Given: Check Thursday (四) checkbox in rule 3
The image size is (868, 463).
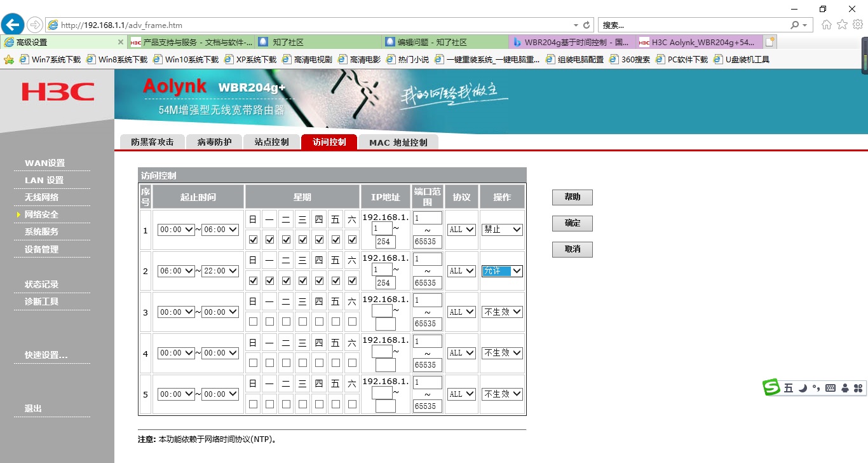Looking at the screenshot, I should pos(320,322).
